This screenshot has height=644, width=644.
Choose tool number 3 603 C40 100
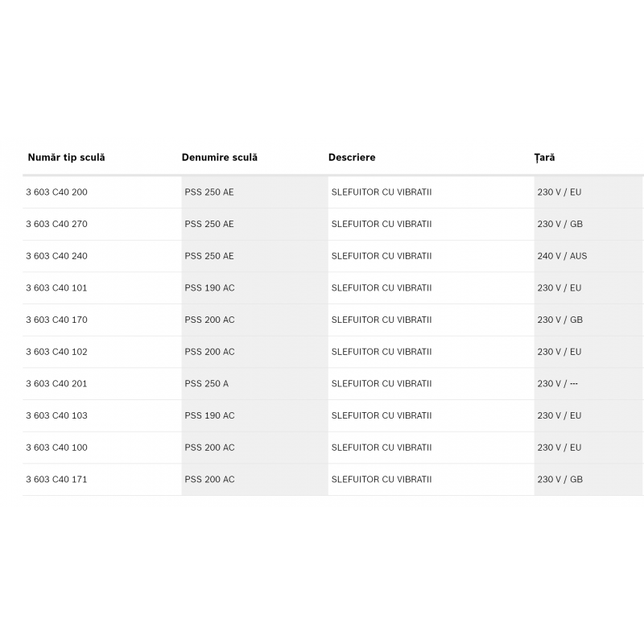(56, 448)
